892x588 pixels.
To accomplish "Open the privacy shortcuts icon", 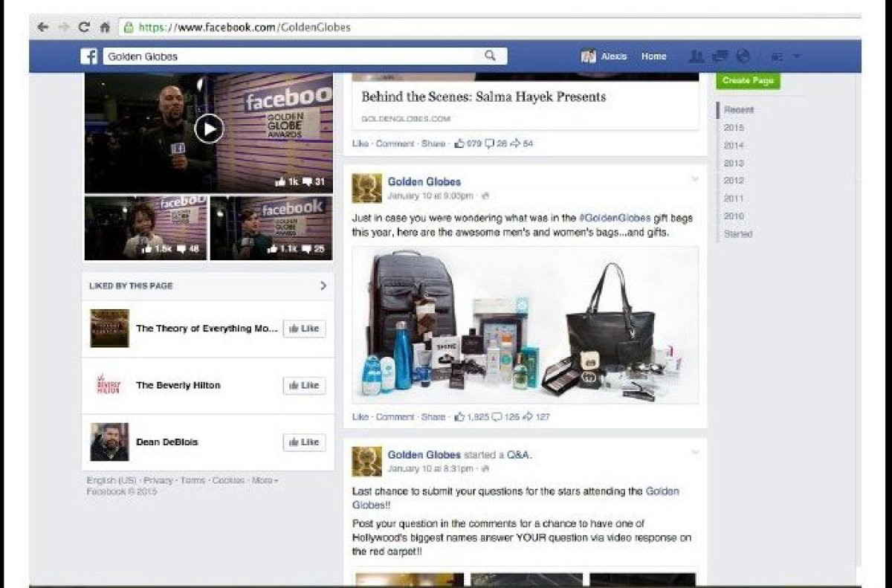I will tap(778, 56).
